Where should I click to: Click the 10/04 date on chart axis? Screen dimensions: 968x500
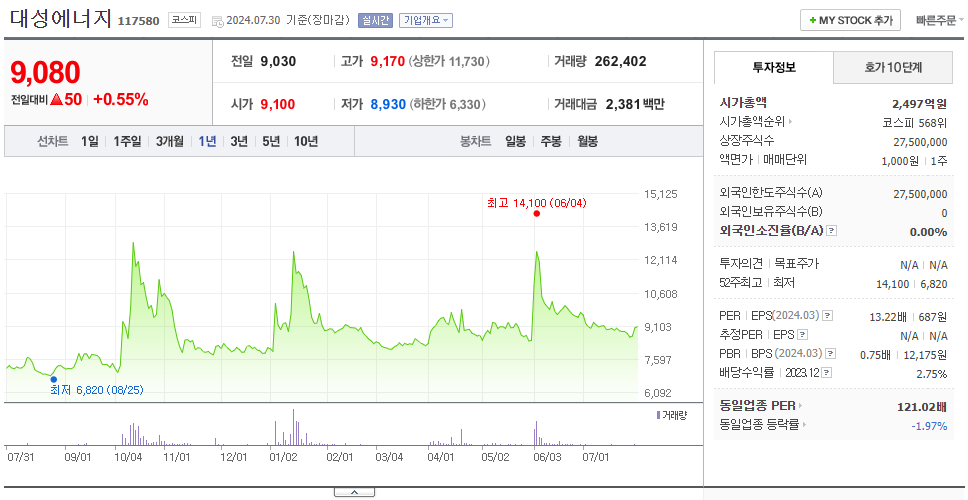click(128, 457)
